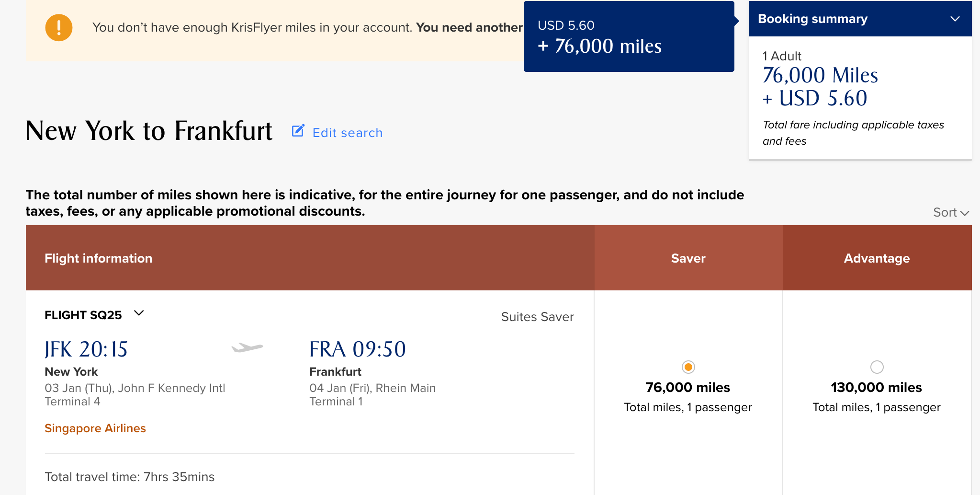Select the 76,000 miles Saver radio button

[688, 367]
